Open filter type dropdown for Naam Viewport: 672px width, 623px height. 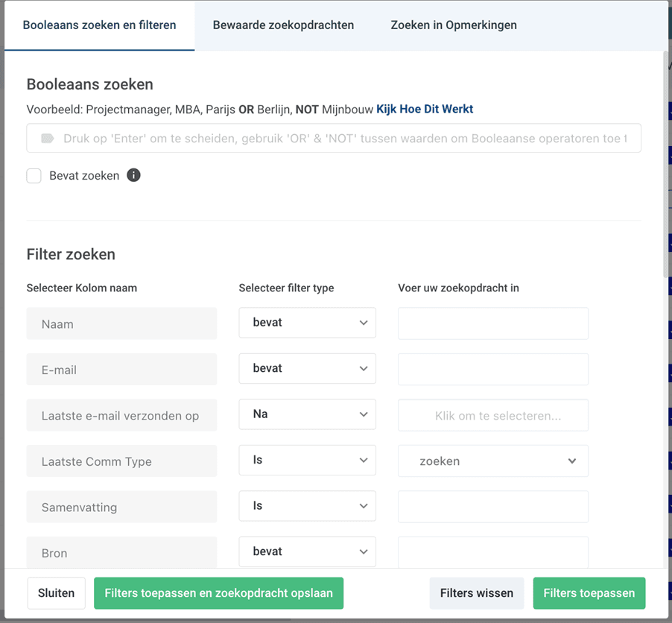pos(307,323)
